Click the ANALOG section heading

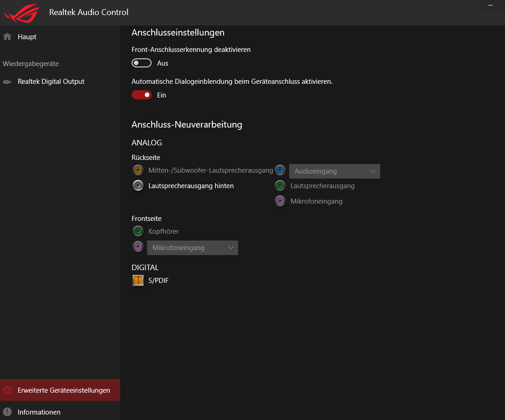pyautogui.click(x=147, y=143)
